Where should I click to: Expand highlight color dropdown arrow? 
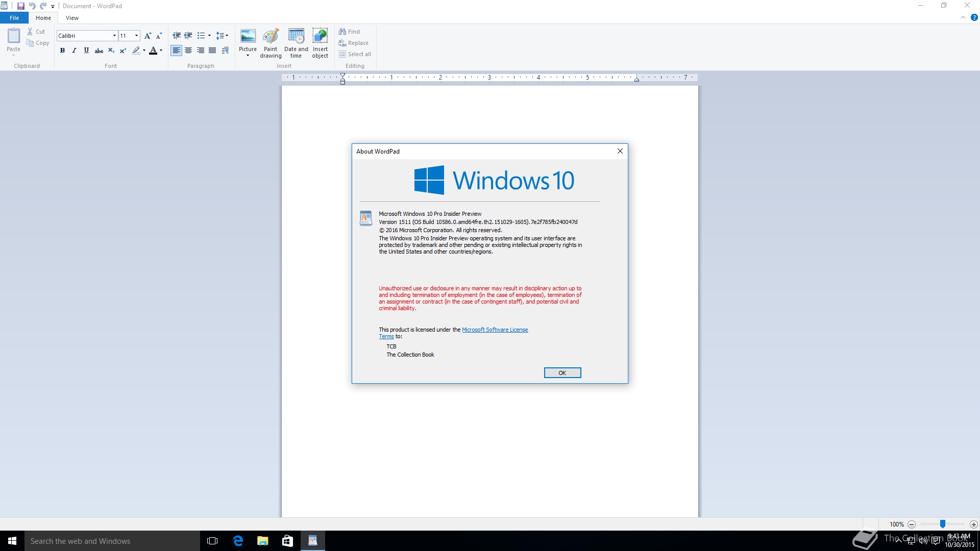144,51
